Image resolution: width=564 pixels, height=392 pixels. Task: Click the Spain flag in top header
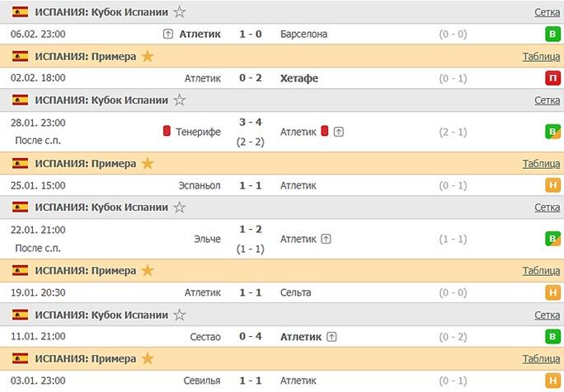[20, 12]
